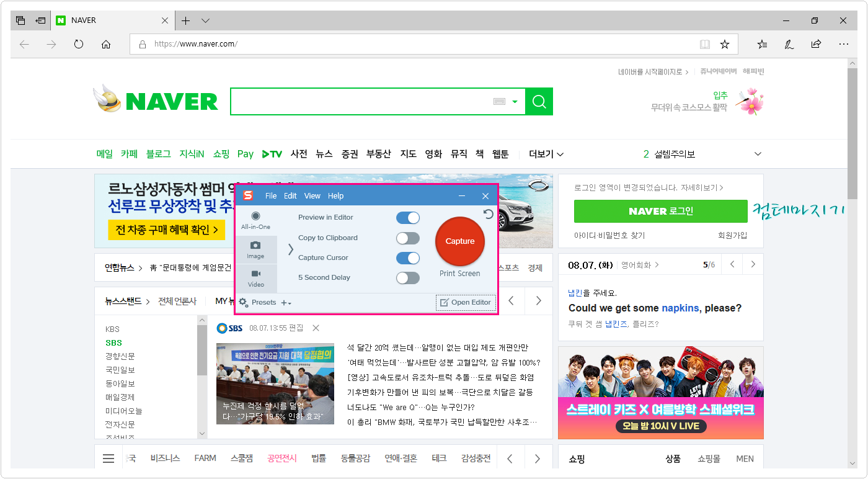Open Edge tabs you've set aside icon
Viewport: 868px width, 479px height.
pyautogui.click(x=20, y=20)
